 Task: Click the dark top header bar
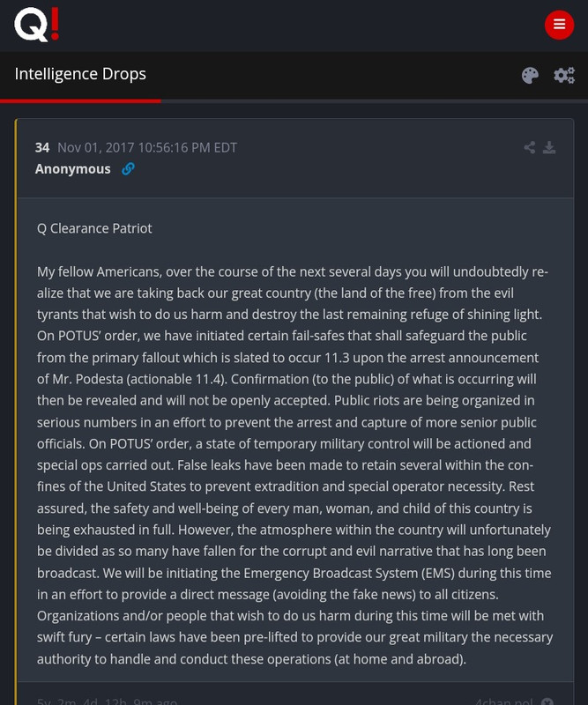[294, 26]
